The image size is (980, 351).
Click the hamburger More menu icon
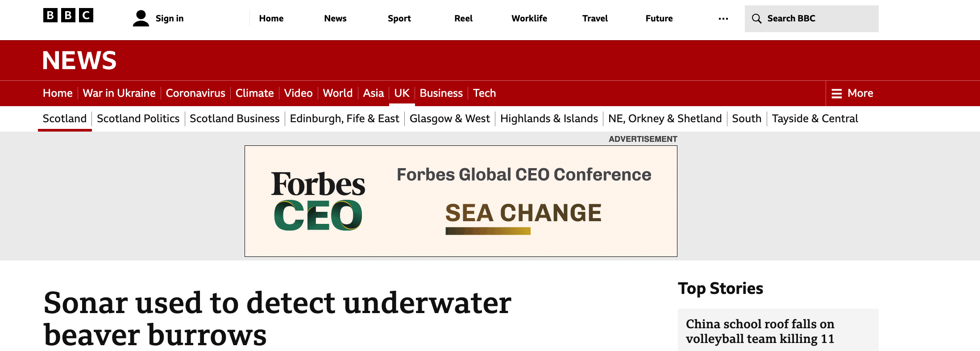pos(837,94)
